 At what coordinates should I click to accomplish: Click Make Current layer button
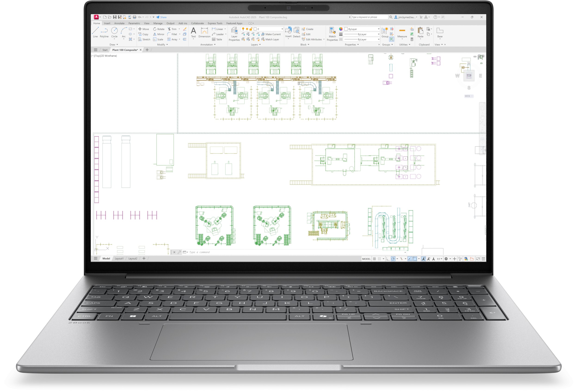pyautogui.click(x=271, y=34)
